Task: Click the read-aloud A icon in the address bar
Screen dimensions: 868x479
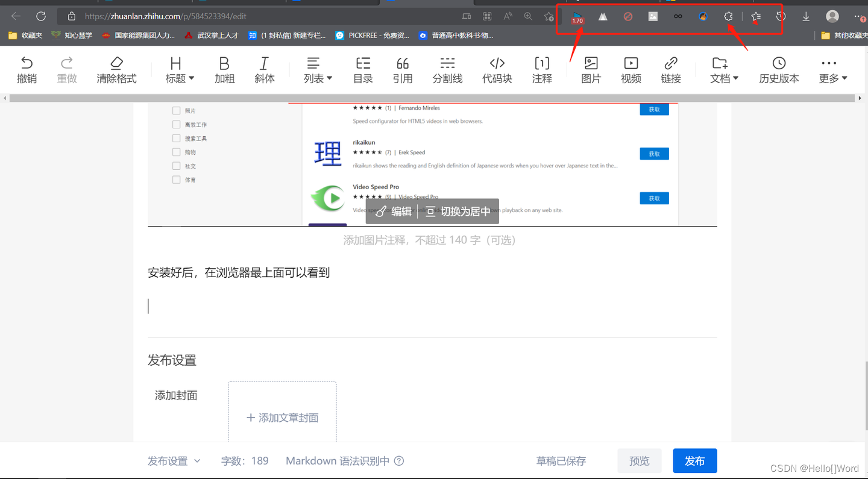Action: (x=508, y=16)
